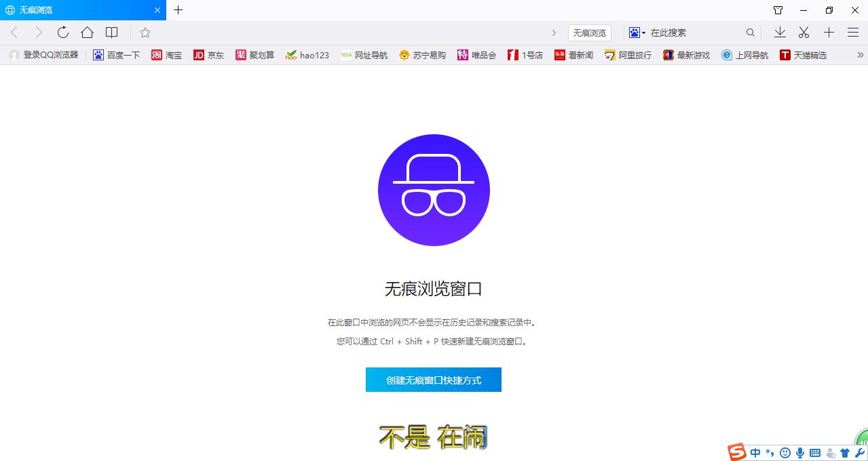Refresh the current incognito page
The width and height of the screenshot is (868, 461).
pyautogui.click(x=62, y=32)
